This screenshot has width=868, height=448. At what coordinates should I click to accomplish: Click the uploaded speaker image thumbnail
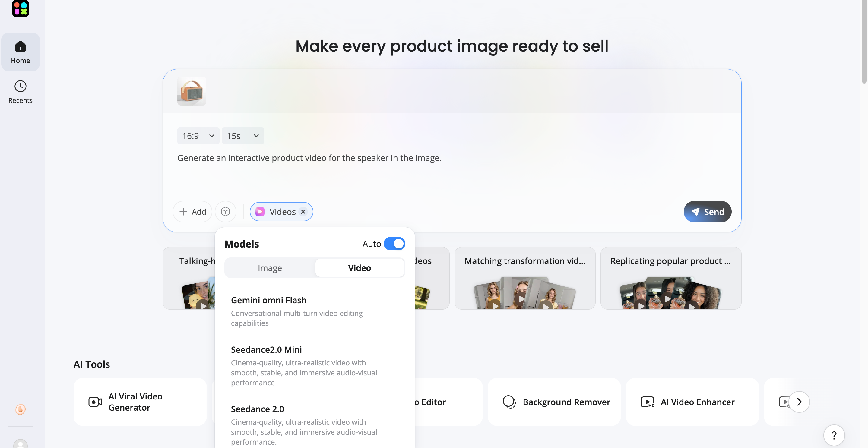tap(192, 91)
